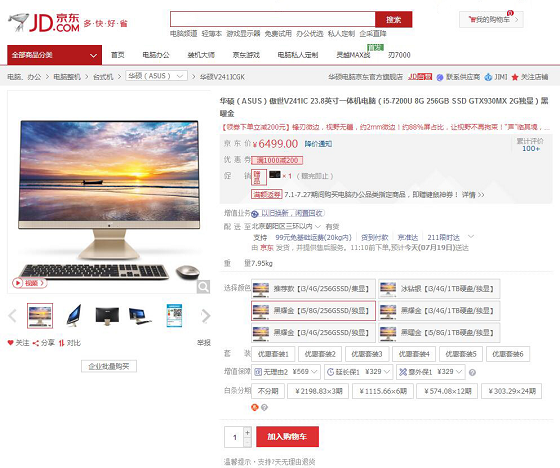Image resolution: width=560 pixels, height=468 pixels.
Task: Select 冰钻银 [i3/4G/1TB硬盘/独显] option
Action: pyautogui.click(x=439, y=289)
